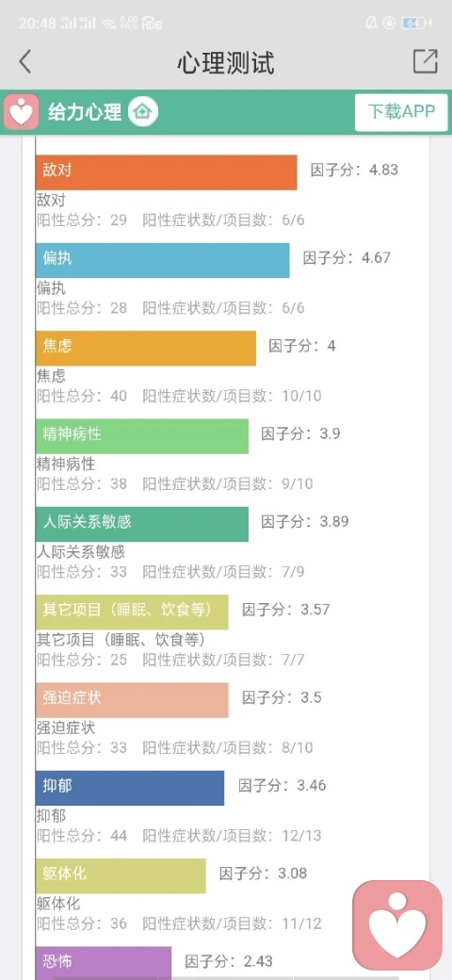Click the 给力心理 brand title
The width and height of the screenshot is (452, 980).
[x=85, y=112]
